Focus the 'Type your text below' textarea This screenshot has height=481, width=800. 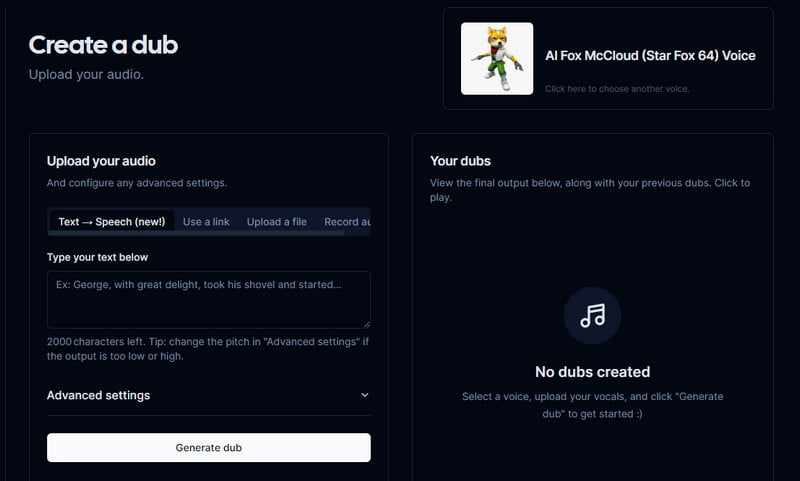(x=208, y=299)
